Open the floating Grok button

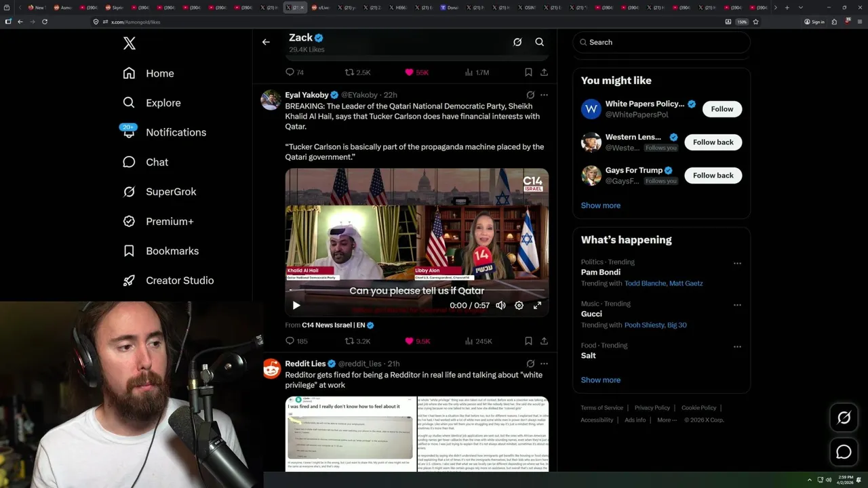pyautogui.click(x=844, y=418)
